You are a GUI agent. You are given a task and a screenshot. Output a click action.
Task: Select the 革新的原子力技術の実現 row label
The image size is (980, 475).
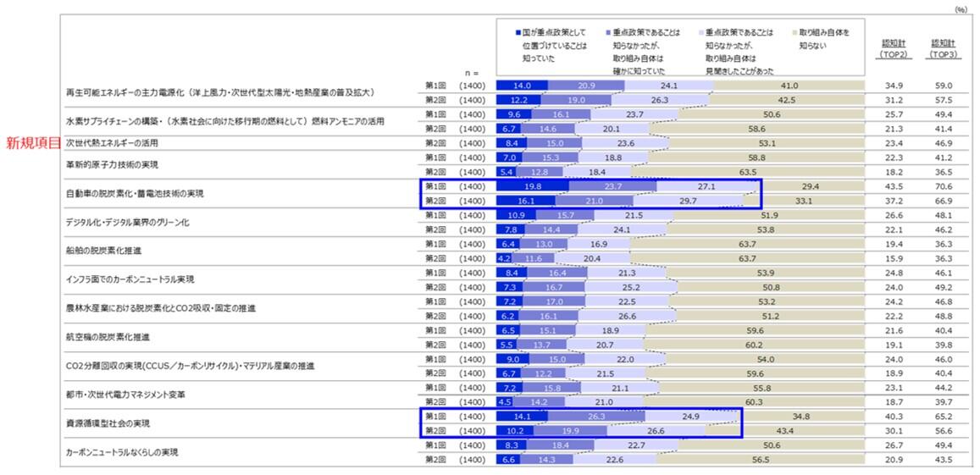[x=112, y=164]
